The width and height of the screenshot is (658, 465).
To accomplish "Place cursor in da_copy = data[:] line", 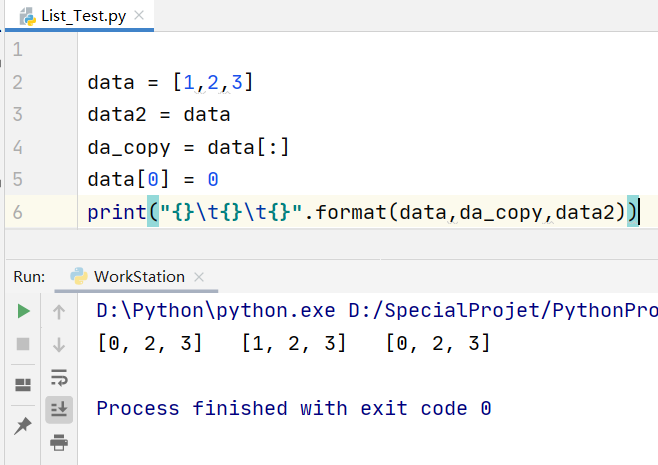I will (188, 147).
